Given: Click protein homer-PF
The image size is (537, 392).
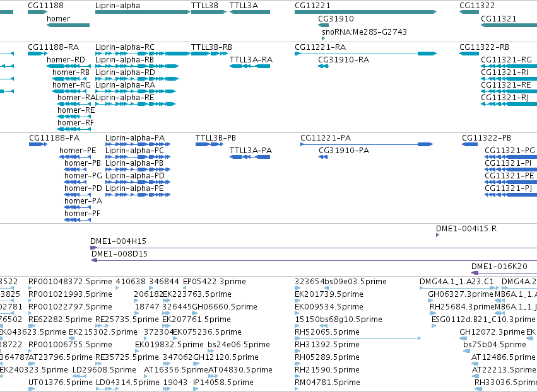Looking at the screenshot, I should pyautogui.click(x=82, y=214).
